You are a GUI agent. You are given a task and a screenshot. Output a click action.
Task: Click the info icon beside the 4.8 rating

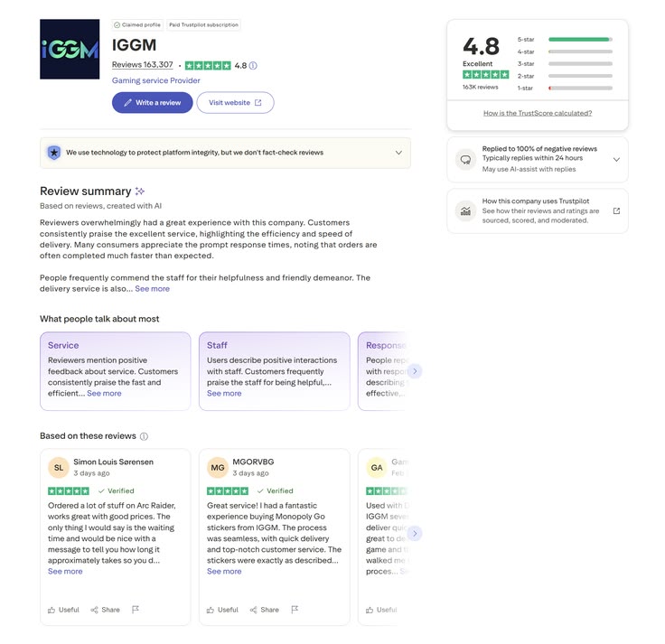tap(253, 65)
